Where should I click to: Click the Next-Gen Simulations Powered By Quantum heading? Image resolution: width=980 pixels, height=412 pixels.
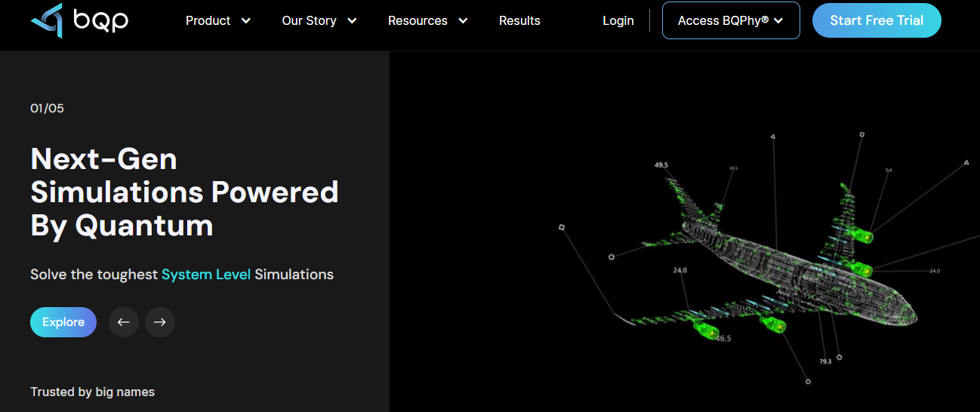tap(184, 192)
